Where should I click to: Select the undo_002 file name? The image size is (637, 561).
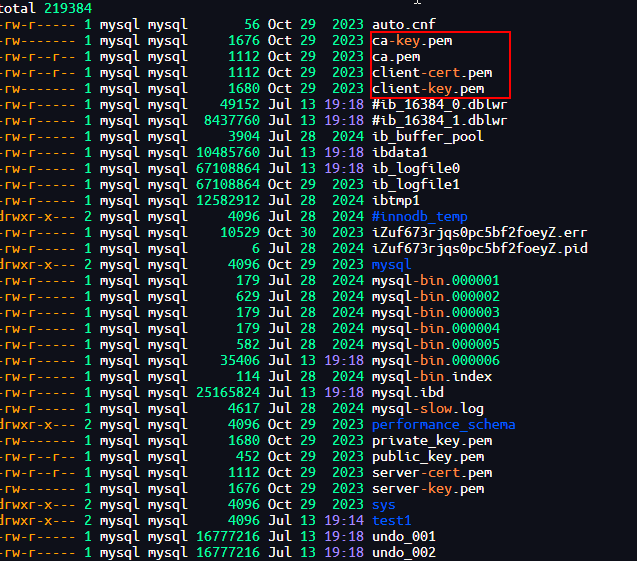pos(403,553)
